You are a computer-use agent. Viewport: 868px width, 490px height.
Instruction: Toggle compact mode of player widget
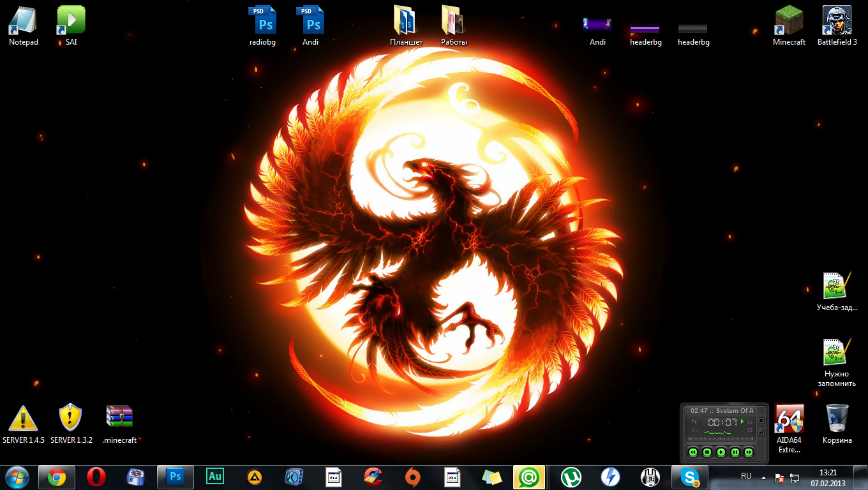761,432
